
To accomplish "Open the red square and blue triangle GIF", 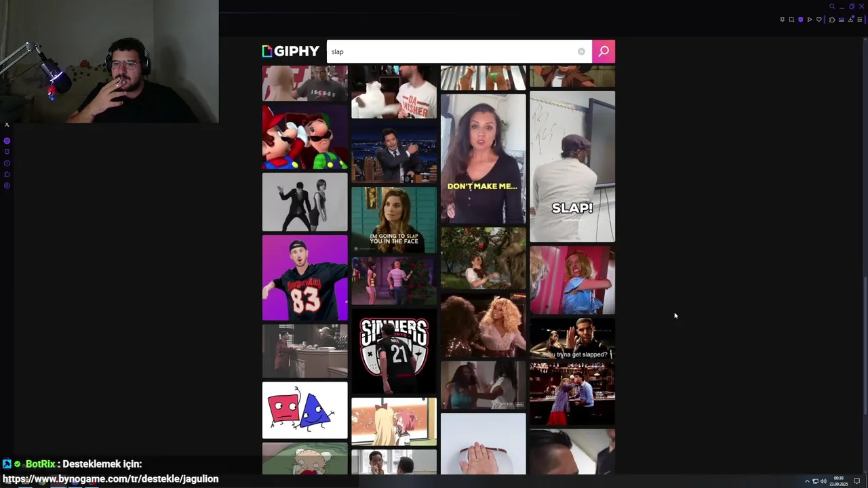I will 304,410.
